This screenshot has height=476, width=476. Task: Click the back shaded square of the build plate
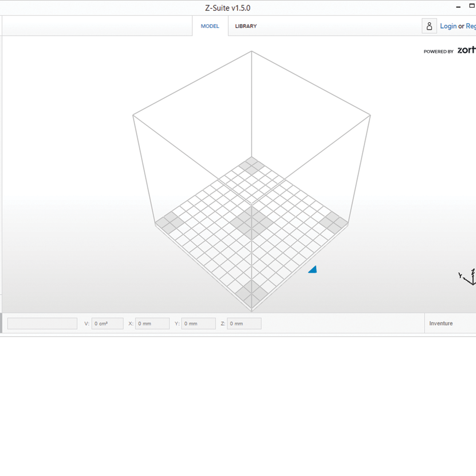(251, 166)
